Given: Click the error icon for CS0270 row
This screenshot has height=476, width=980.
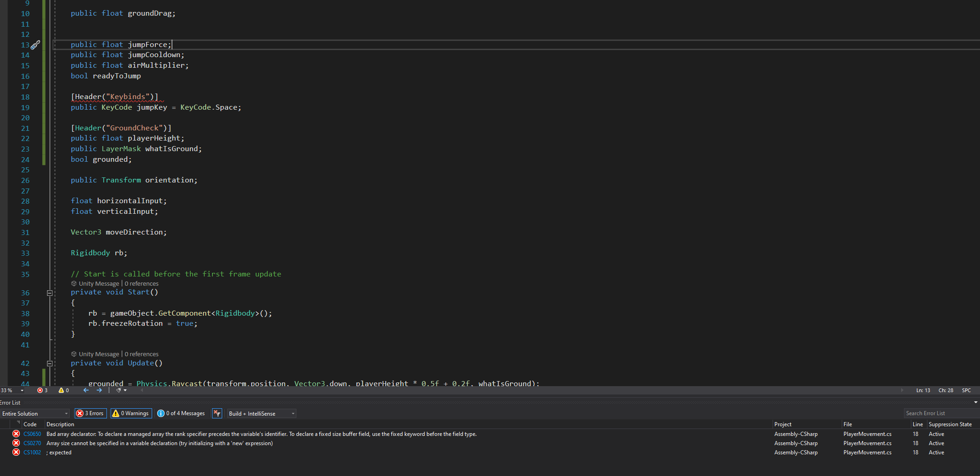Looking at the screenshot, I should click(16, 443).
